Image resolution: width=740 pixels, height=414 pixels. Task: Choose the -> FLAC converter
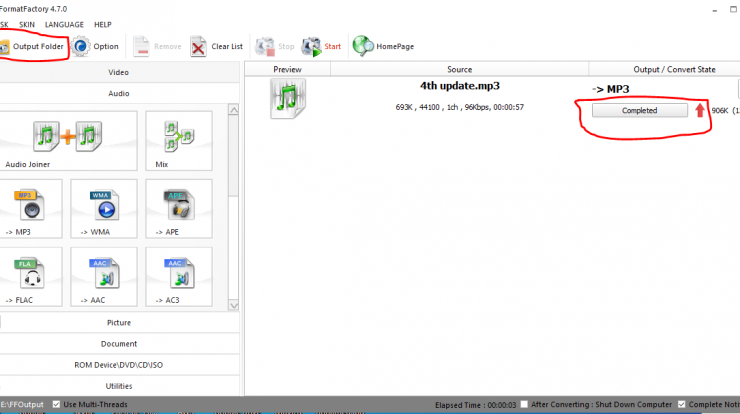tap(31, 277)
